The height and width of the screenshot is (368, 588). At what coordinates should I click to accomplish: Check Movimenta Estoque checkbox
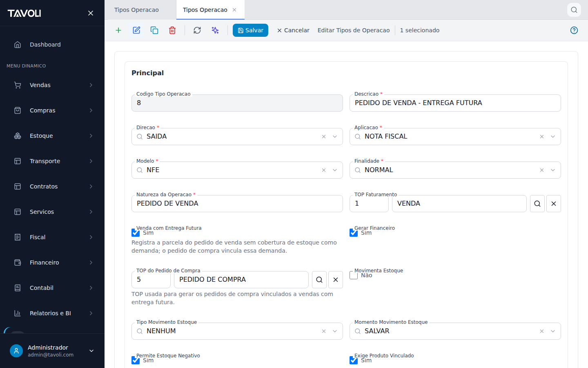354,275
